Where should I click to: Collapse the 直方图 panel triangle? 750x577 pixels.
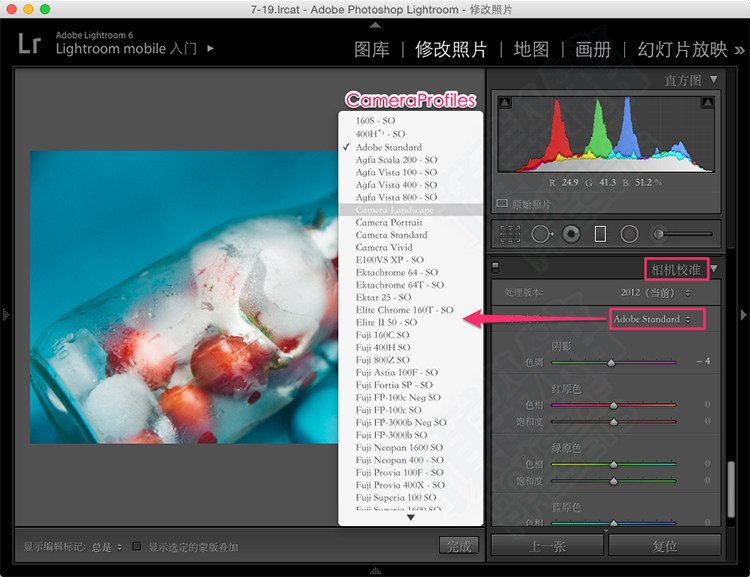pyautogui.click(x=714, y=79)
